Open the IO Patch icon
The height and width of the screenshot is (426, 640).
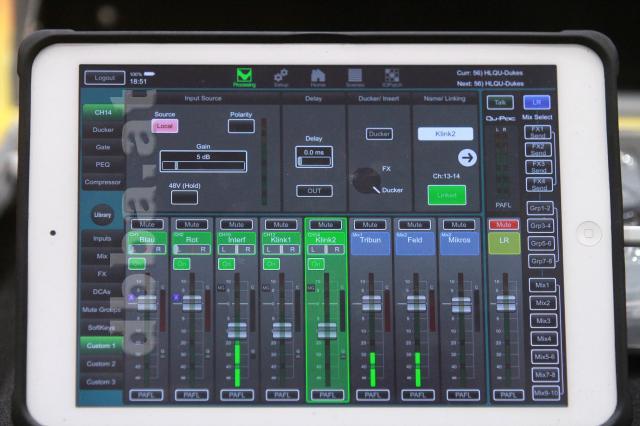point(392,76)
